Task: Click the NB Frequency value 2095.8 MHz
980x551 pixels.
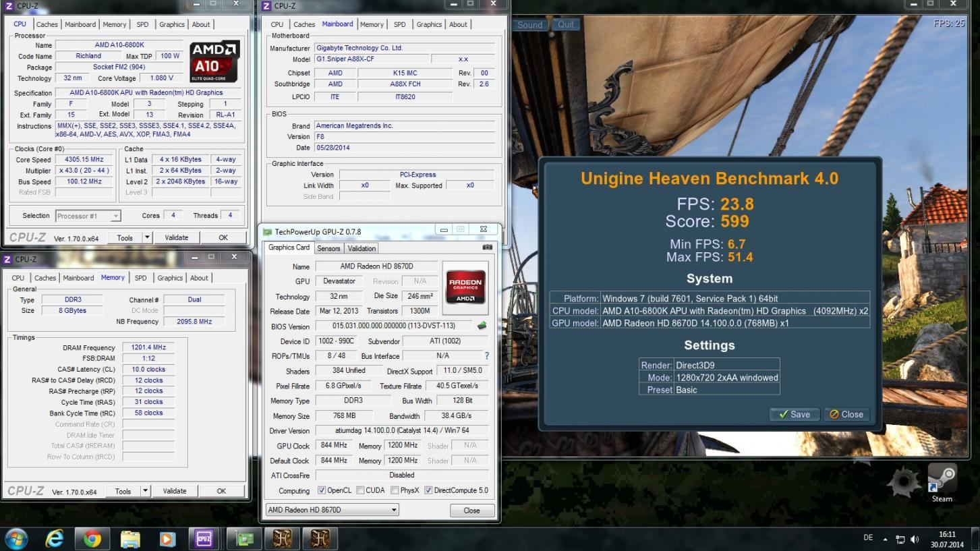Action: coord(194,322)
